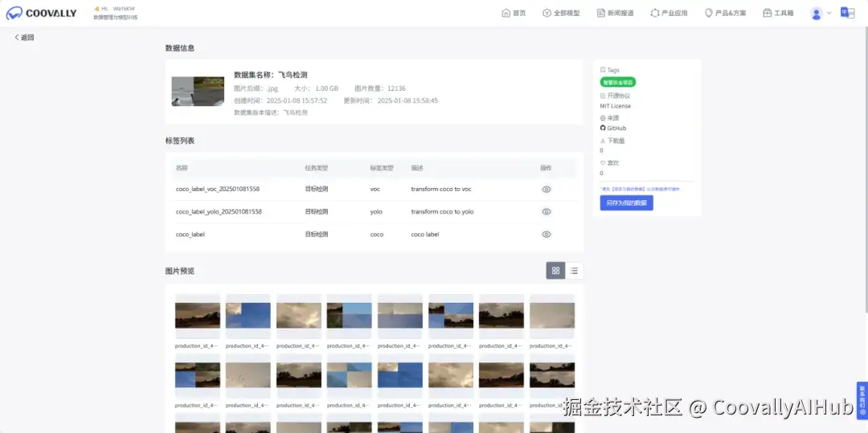
Task: Click the 'transform coco to yolo' description
Action: click(442, 212)
